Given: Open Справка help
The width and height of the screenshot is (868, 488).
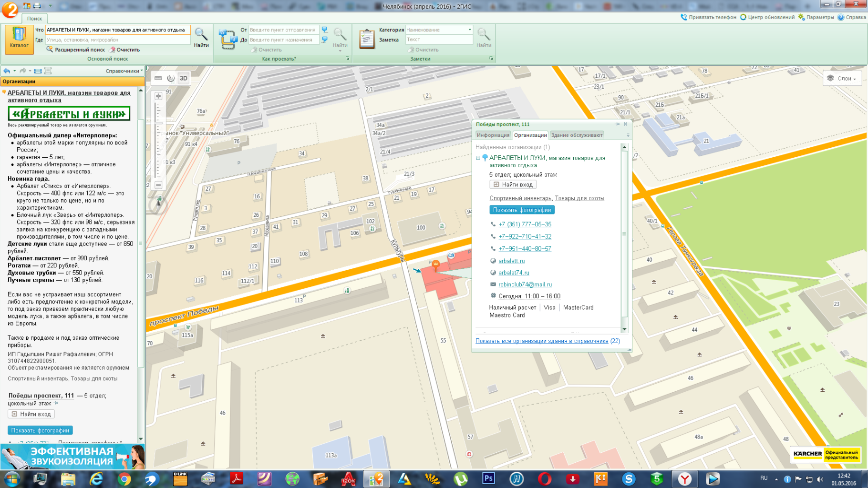Looking at the screenshot, I should (852, 17).
